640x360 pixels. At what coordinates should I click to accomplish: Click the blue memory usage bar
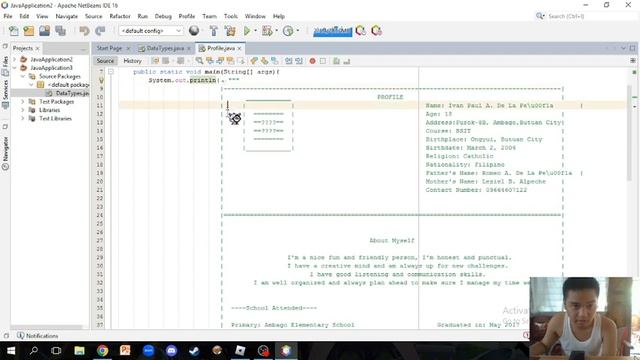tap(332, 31)
